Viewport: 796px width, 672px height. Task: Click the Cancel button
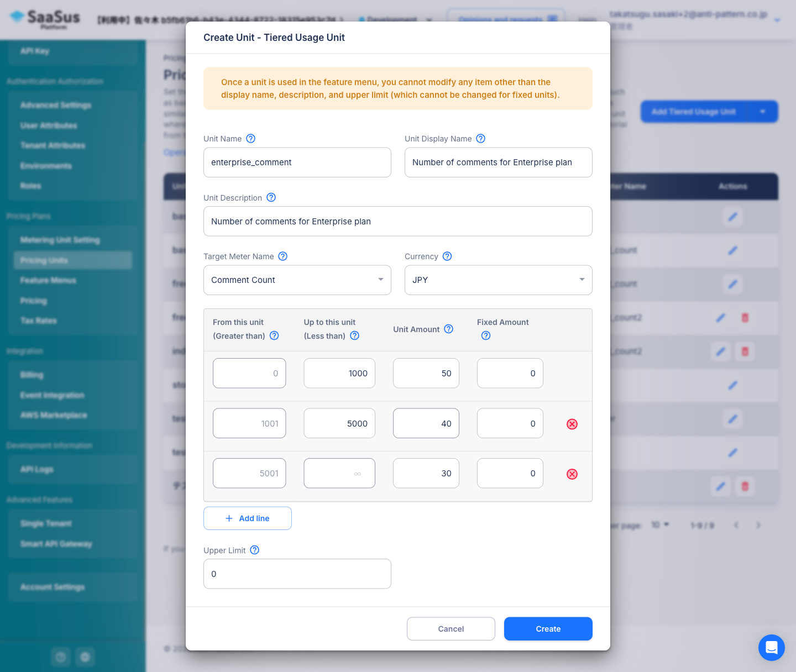click(451, 629)
